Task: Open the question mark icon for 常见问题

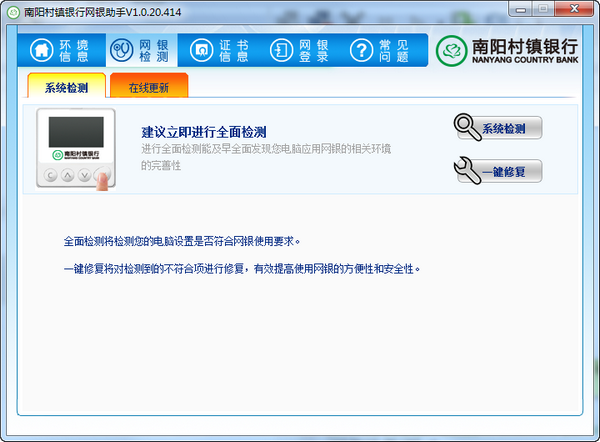Action: tap(361, 51)
